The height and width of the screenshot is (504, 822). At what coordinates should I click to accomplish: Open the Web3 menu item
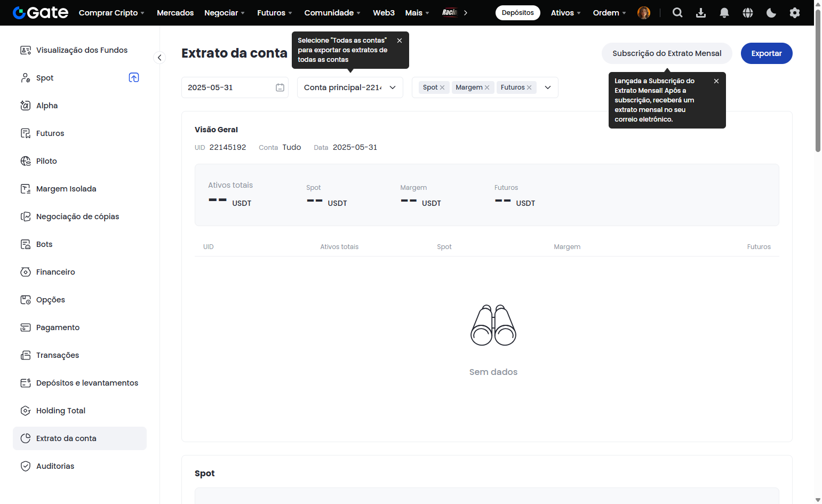(x=384, y=13)
